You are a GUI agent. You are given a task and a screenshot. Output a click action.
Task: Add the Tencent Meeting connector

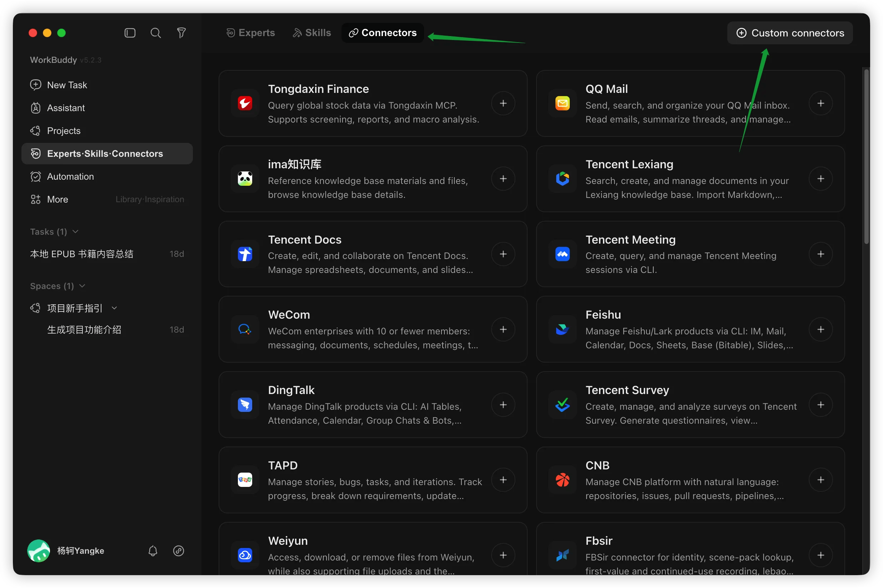click(821, 254)
